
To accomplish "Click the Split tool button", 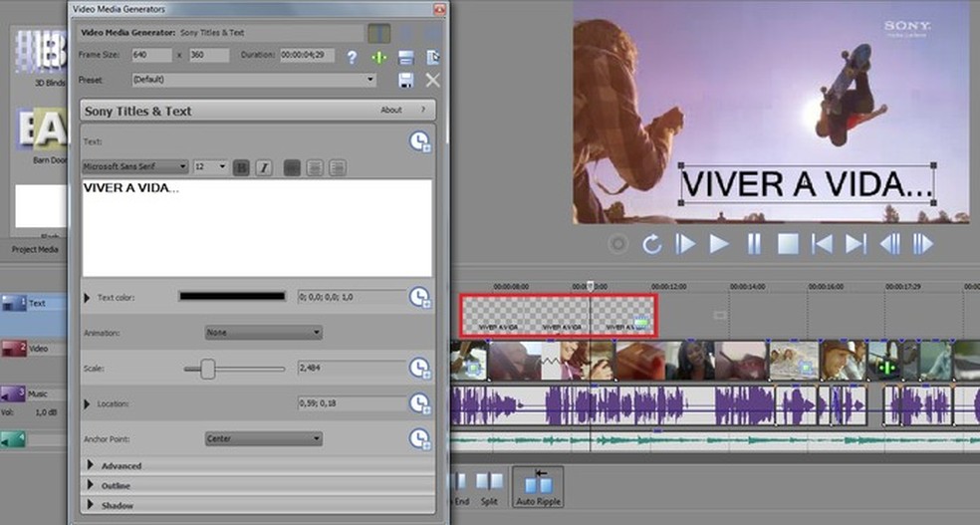I will point(489,488).
